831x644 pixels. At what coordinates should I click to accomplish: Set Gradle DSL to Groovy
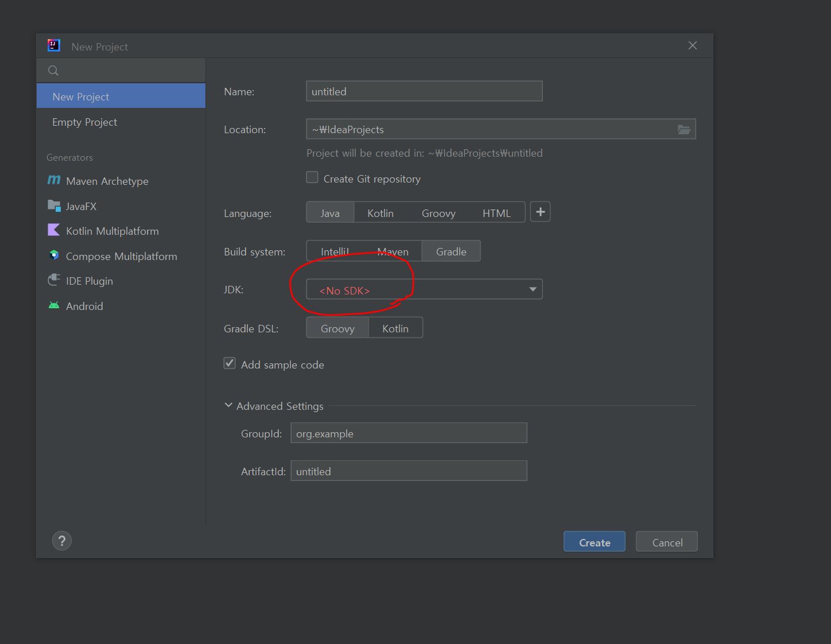[x=337, y=328]
